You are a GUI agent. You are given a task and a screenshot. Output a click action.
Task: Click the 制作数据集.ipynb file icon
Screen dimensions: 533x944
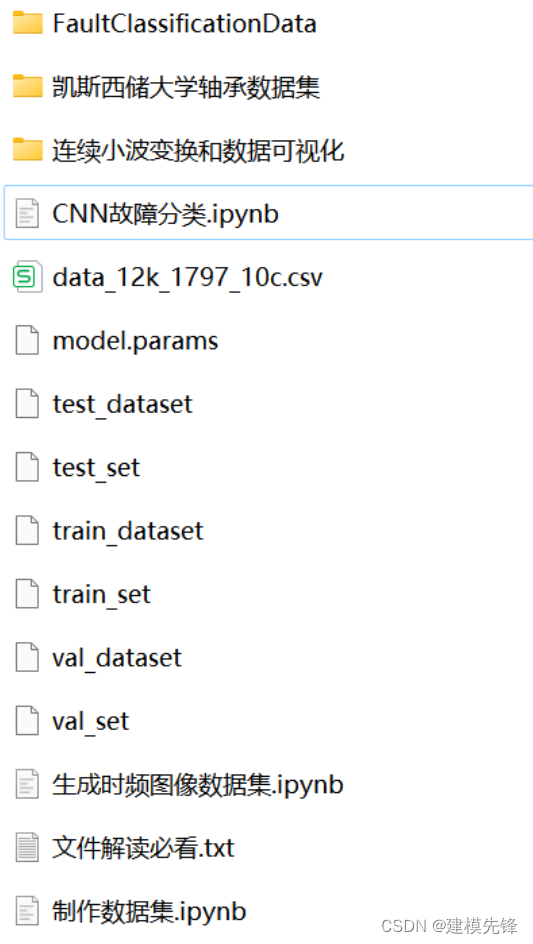28,911
